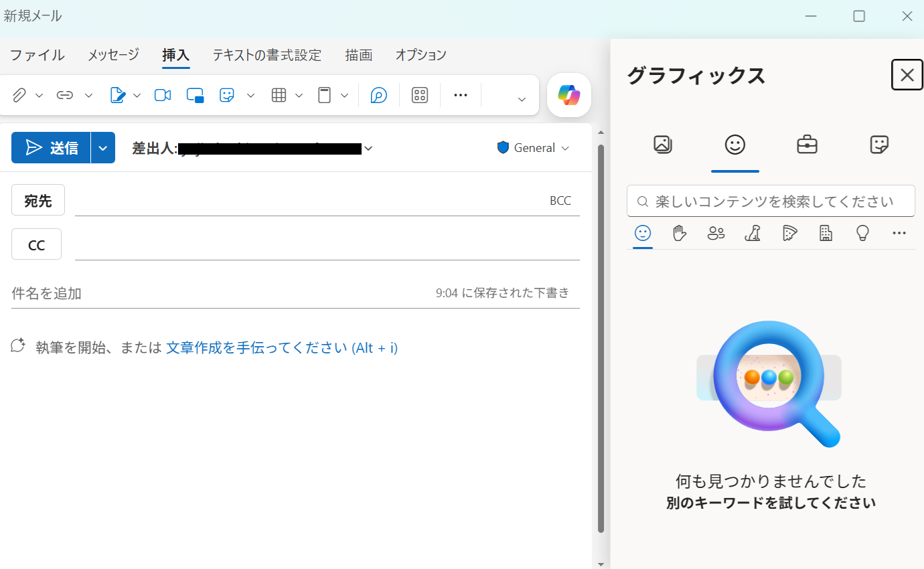924x569 pixels.
Task: Expand the link options dropdown arrow
Action: 89,95
